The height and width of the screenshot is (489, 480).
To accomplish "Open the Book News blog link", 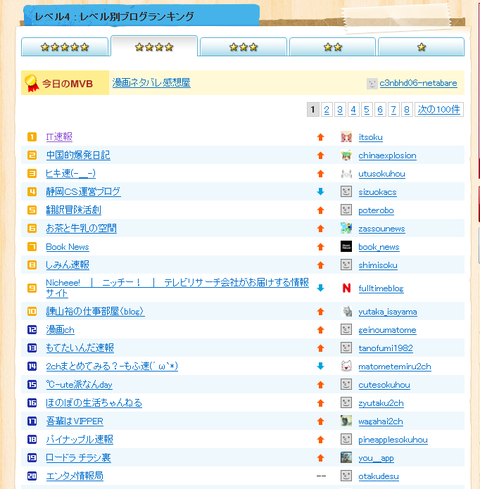I will [67, 247].
